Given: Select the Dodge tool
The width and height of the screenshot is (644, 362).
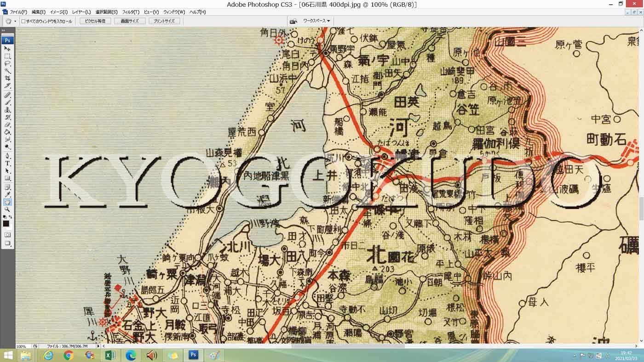Looking at the screenshot, I should pyautogui.click(x=7, y=147).
